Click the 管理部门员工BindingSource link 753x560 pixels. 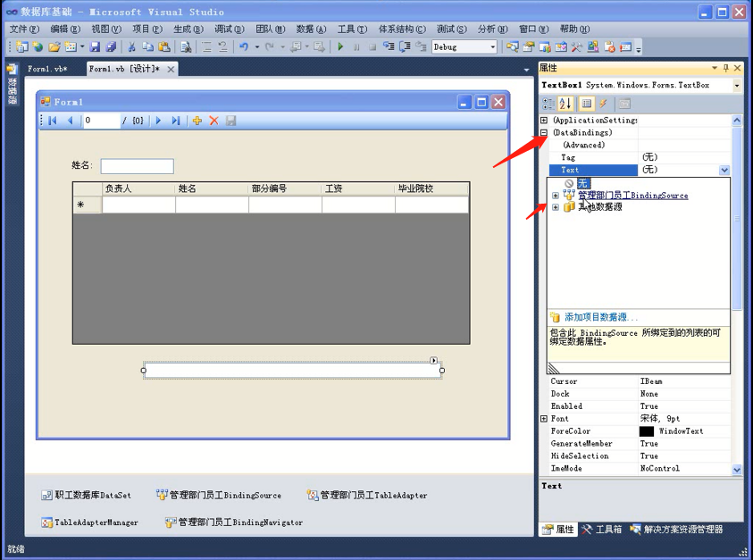tap(633, 196)
